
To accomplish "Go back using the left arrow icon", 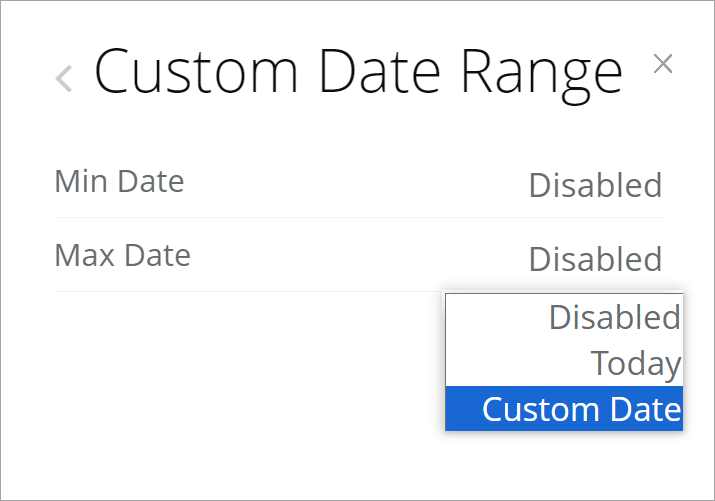I will 64,78.
